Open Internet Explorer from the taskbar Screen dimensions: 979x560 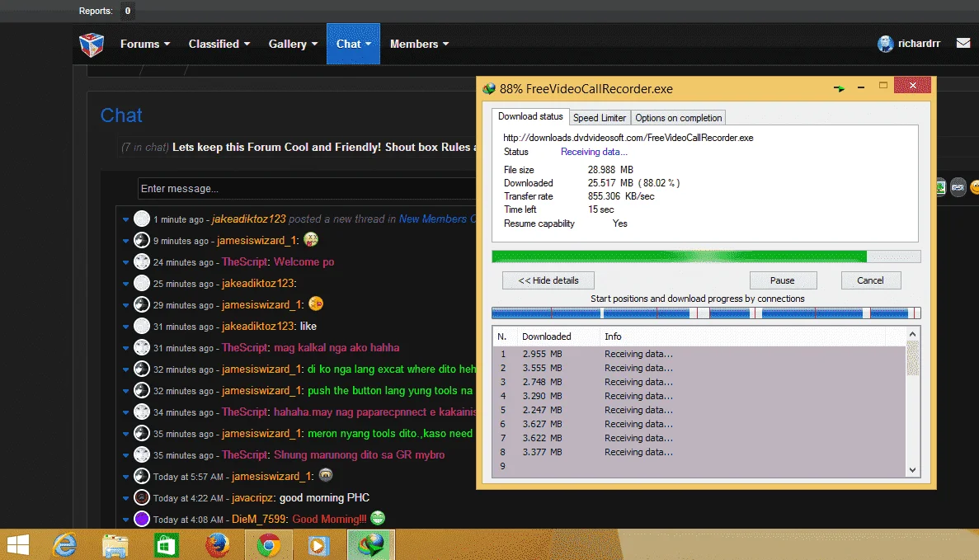[x=65, y=545]
